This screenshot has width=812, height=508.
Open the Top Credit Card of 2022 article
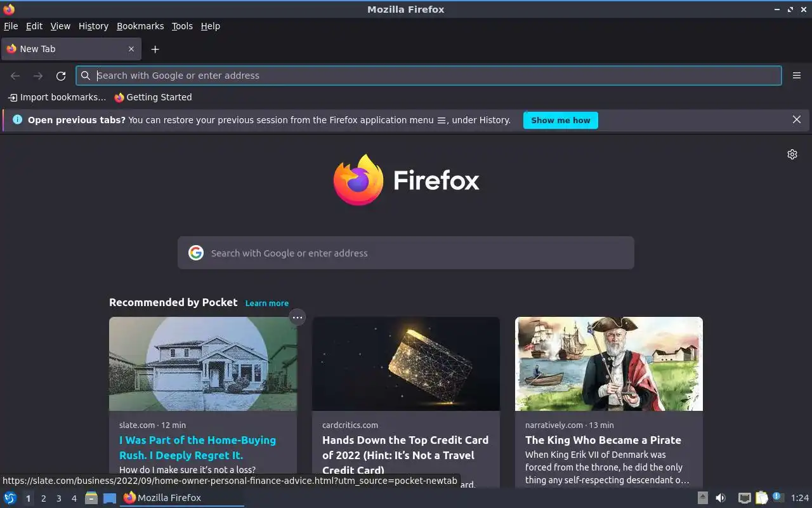pyautogui.click(x=405, y=455)
